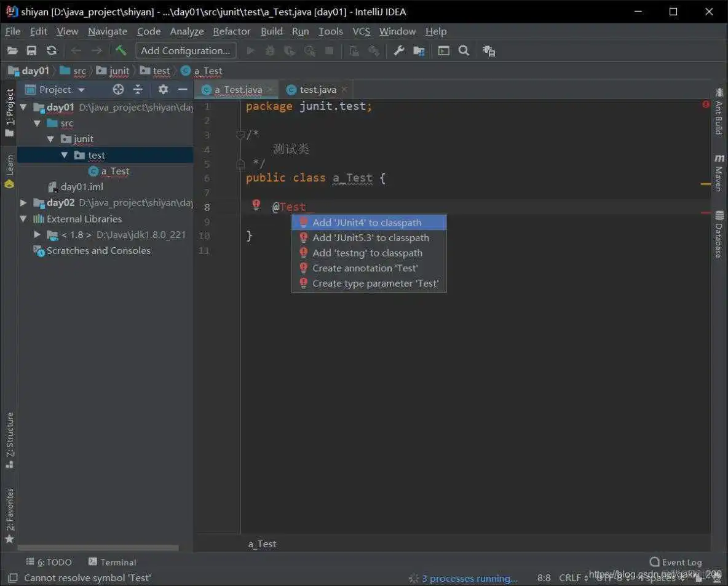Open Project Structure via toolbar icon
The image size is (728, 586).
click(419, 50)
